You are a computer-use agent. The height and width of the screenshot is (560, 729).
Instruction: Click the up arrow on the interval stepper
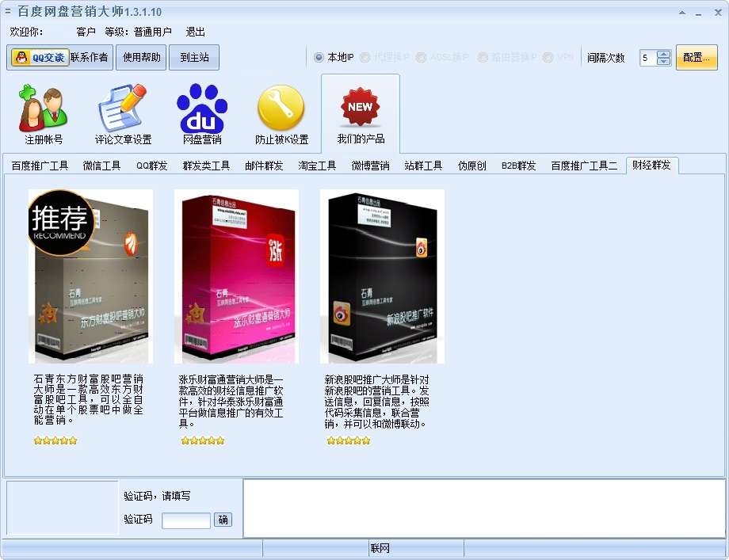pos(662,53)
